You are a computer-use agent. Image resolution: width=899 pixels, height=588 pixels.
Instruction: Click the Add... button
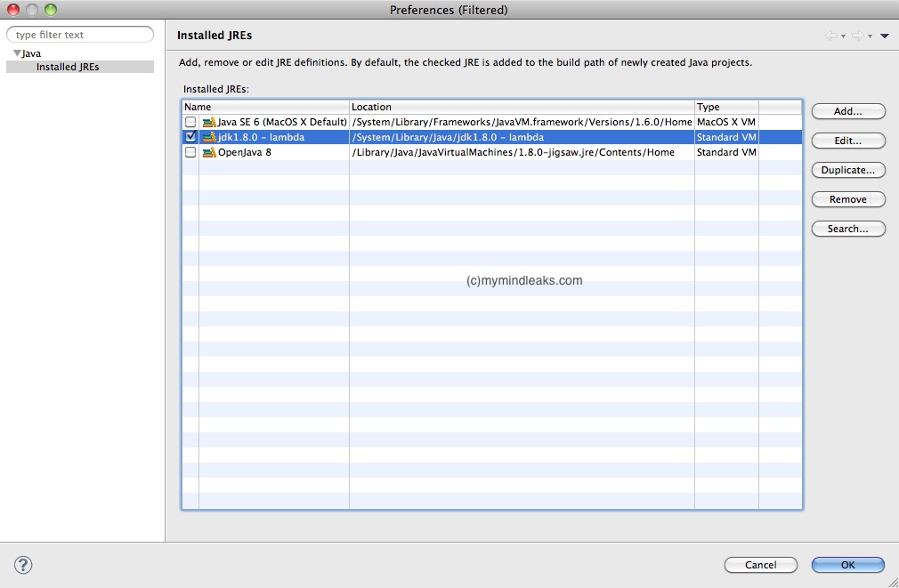pyautogui.click(x=848, y=111)
